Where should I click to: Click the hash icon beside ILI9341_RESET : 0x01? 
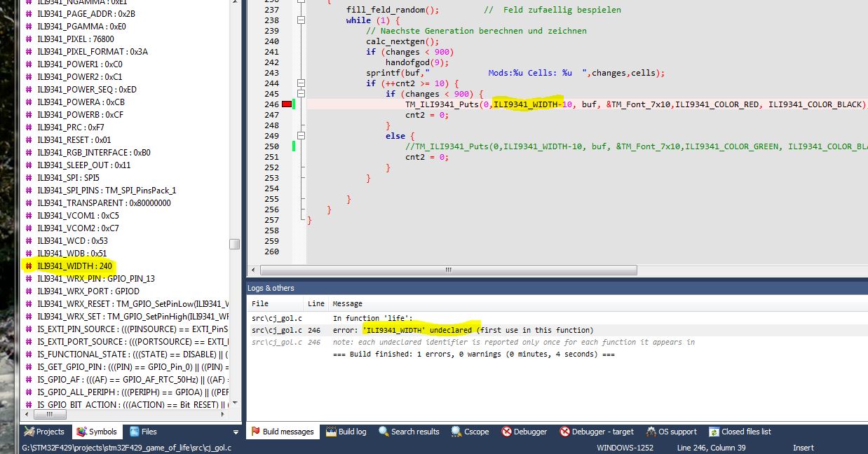[29, 140]
